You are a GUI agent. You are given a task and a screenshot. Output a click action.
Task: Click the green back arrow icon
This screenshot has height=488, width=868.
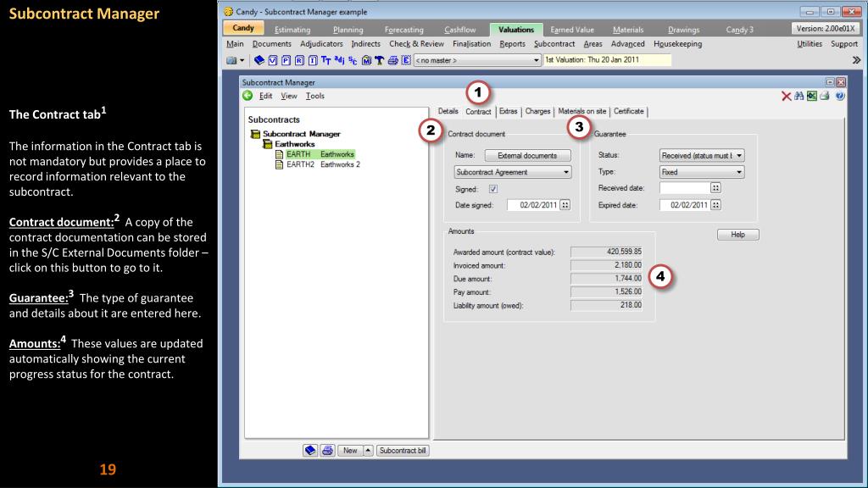pyautogui.click(x=248, y=96)
